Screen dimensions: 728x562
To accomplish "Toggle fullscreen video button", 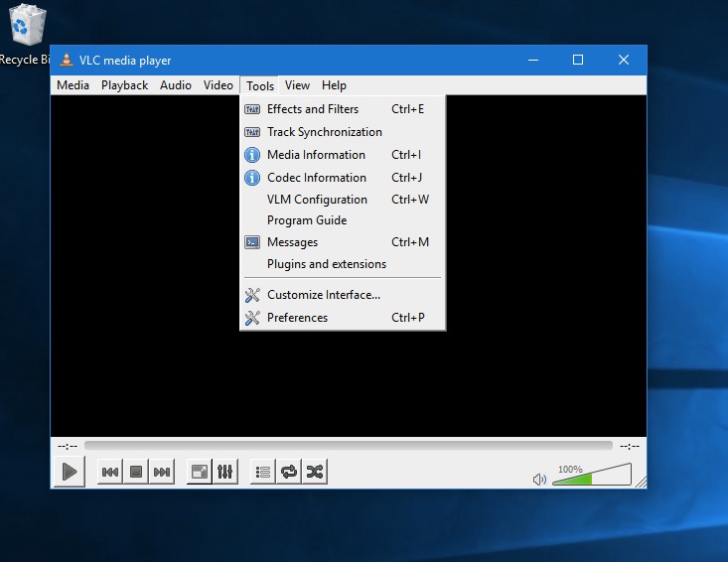I will click(x=200, y=472).
